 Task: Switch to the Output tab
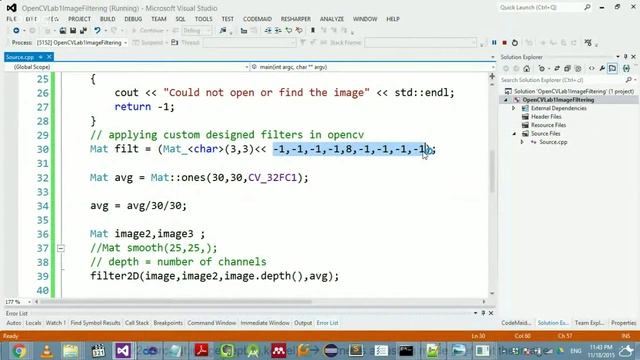click(303, 323)
